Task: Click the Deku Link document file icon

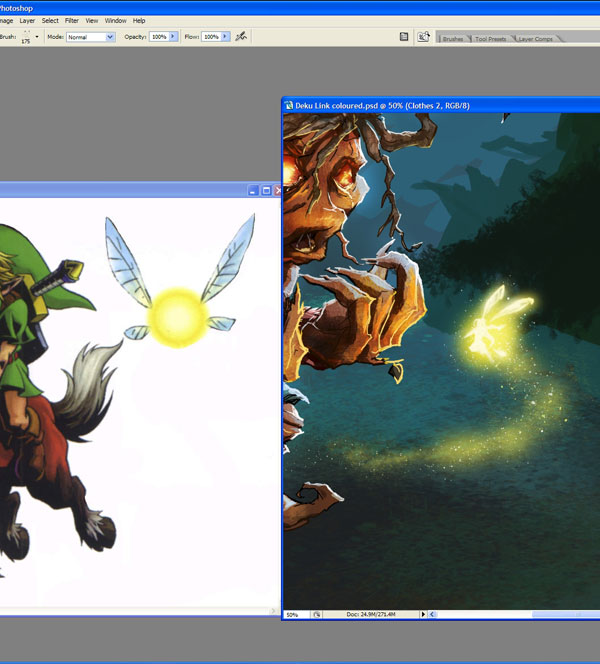Action: point(289,105)
